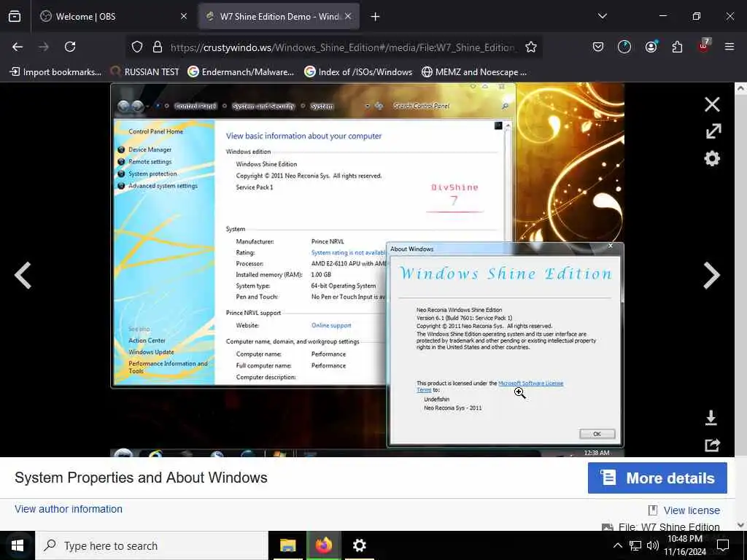Show the previous image

pyautogui.click(x=23, y=275)
